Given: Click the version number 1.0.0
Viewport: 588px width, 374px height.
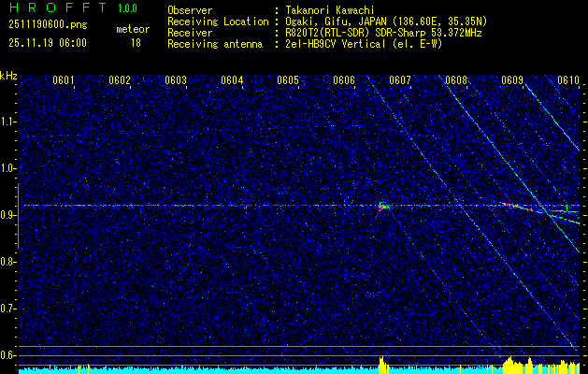Looking at the screenshot, I should click(x=127, y=8).
